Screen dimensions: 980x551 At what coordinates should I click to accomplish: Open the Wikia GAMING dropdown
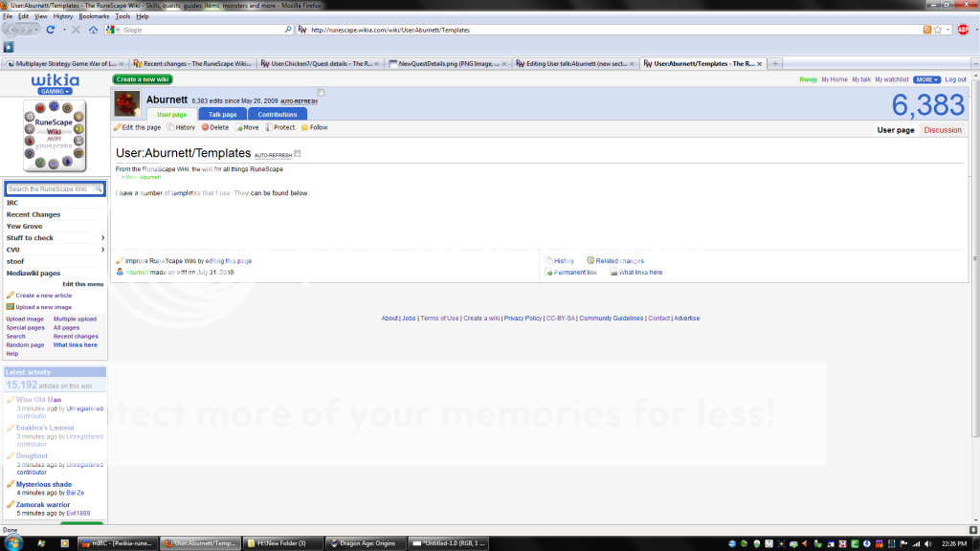[55, 91]
